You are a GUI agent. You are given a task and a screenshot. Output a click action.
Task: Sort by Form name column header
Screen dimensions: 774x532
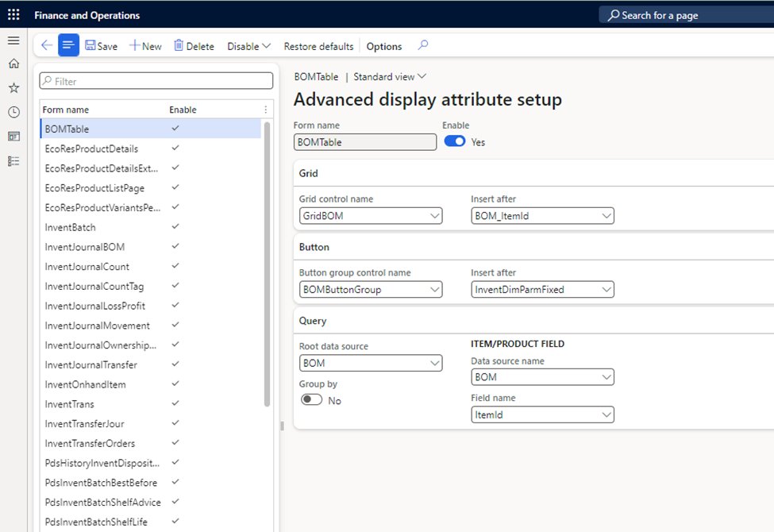click(x=66, y=110)
